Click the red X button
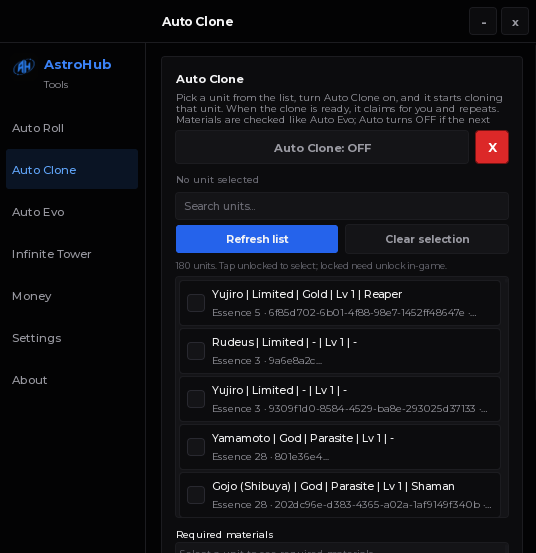This screenshot has width=536, height=553. [x=492, y=147]
